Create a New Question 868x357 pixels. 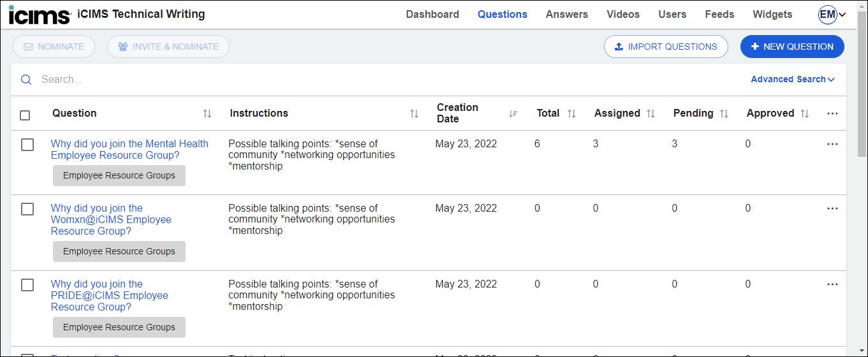click(x=792, y=47)
